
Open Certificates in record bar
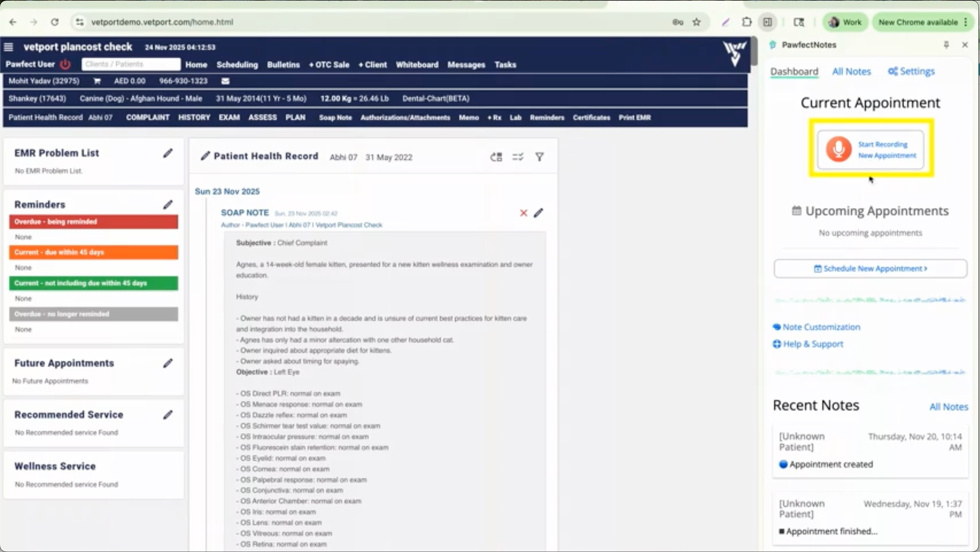point(591,117)
